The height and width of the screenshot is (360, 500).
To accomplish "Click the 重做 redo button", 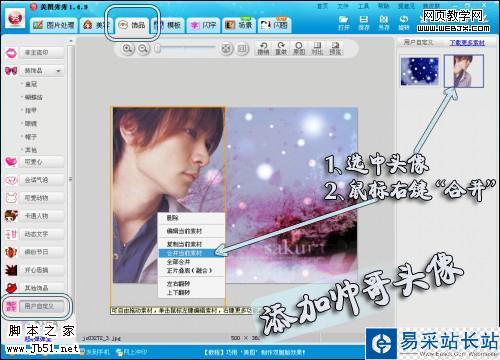I will click(281, 49).
